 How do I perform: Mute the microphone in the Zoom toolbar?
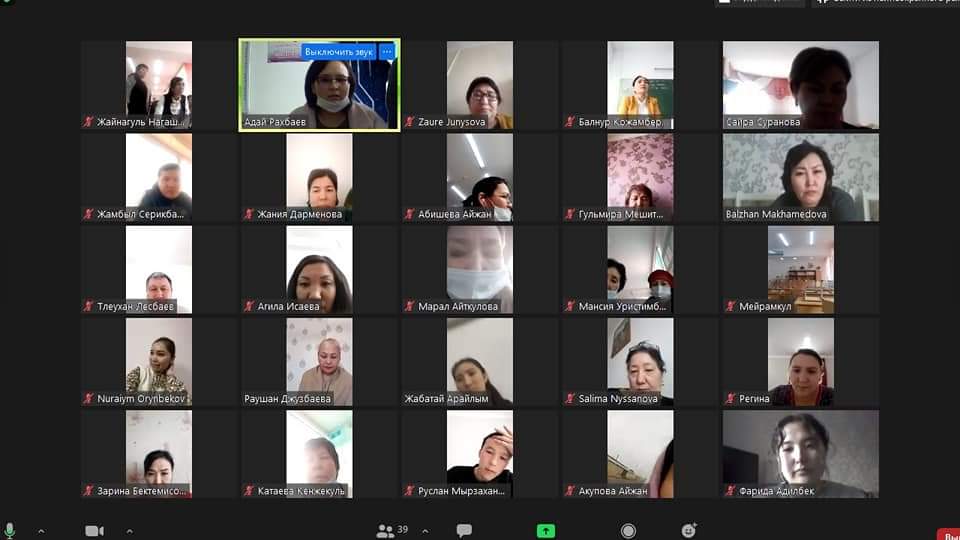pos(10,530)
